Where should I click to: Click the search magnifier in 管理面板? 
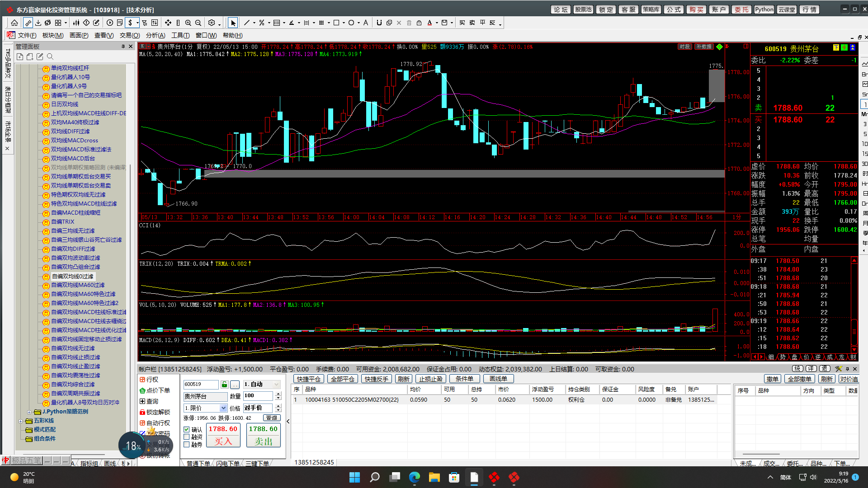[x=50, y=56]
